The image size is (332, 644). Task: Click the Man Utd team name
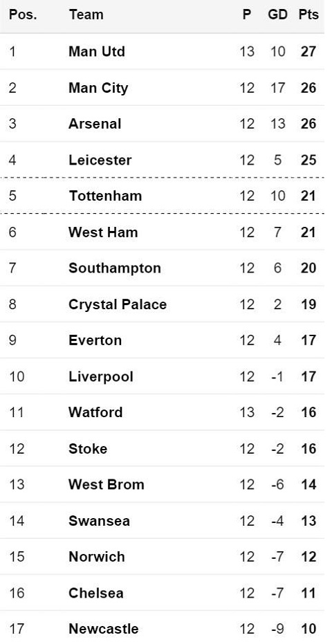pyautogui.click(x=97, y=52)
